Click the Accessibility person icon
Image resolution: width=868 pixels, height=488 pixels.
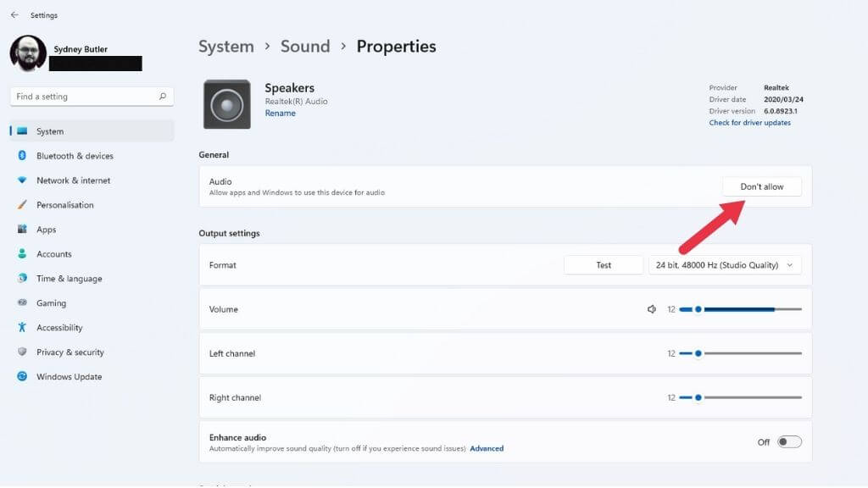pyautogui.click(x=22, y=328)
